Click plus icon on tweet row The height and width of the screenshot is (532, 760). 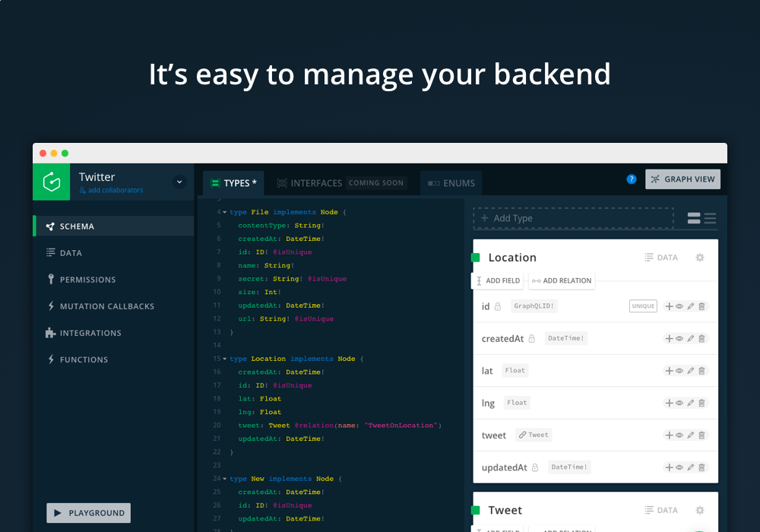670,435
